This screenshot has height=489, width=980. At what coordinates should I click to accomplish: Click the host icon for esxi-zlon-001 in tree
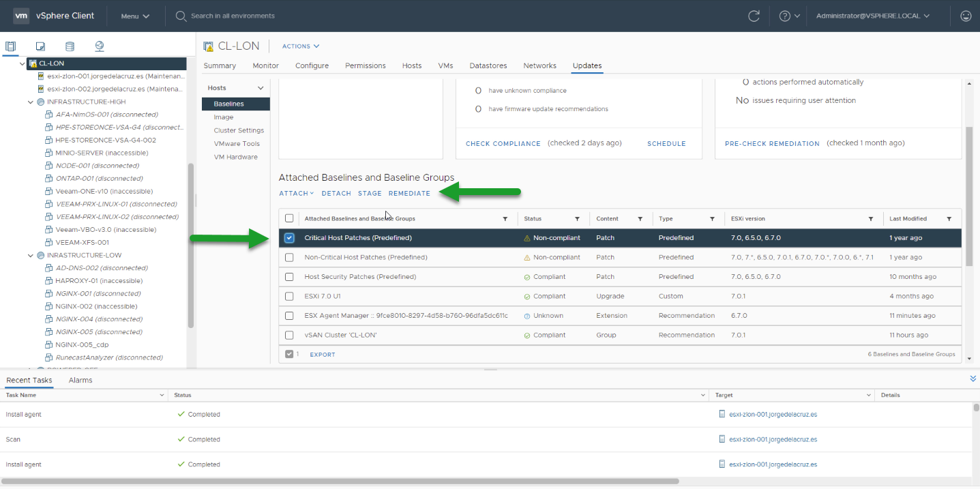pos(41,76)
